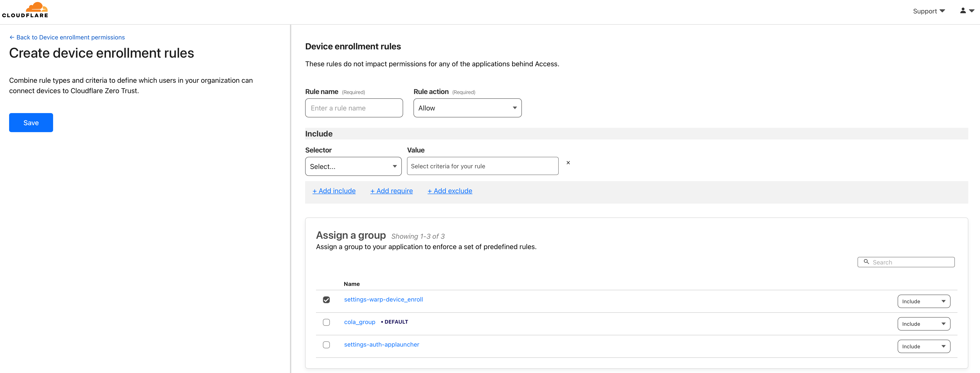Remove the rule criteria with the × icon
980x373 pixels.
pyautogui.click(x=568, y=163)
